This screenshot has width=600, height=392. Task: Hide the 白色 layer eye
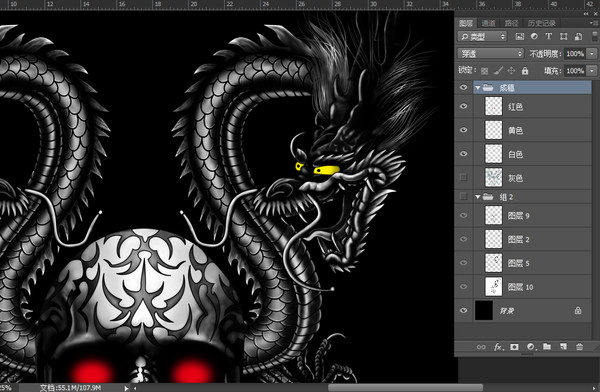pyautogui.click(x=463, y=154)
